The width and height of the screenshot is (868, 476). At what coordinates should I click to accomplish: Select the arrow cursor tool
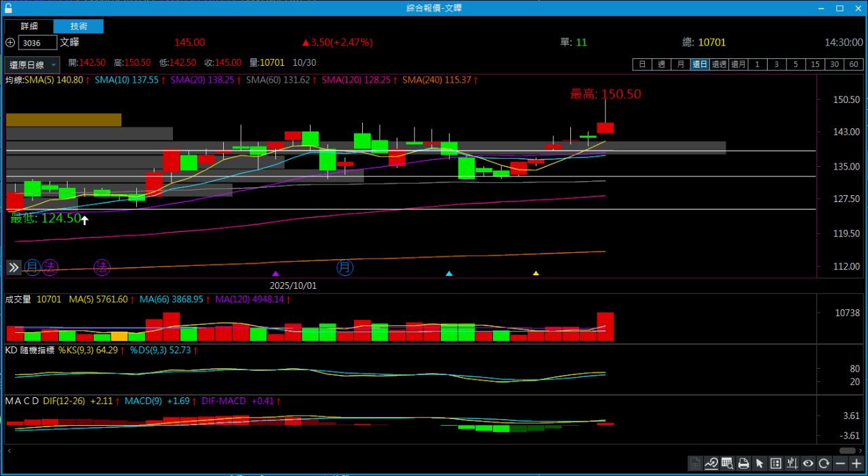759,464
